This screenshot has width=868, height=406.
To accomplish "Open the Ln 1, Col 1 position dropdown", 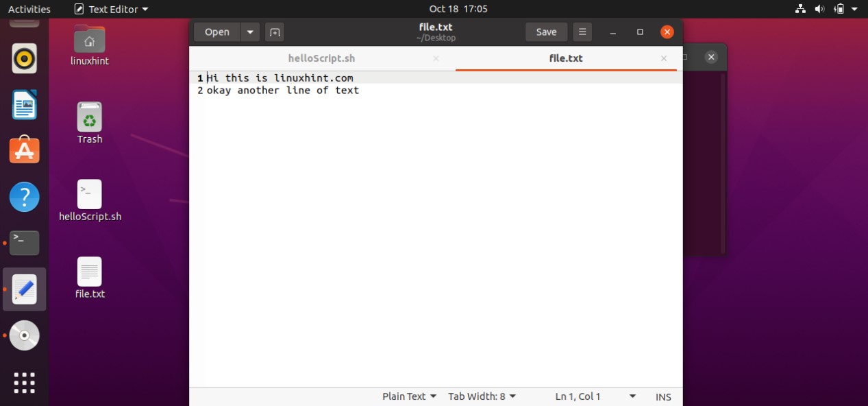I will click(x=595, y=396).
